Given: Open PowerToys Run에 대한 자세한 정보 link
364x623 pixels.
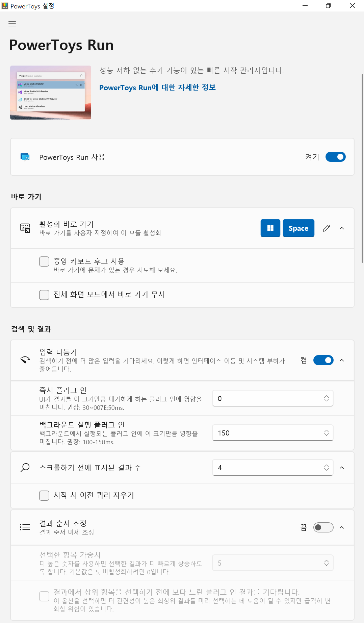Looking at the screenshot, I should [157, 88].
